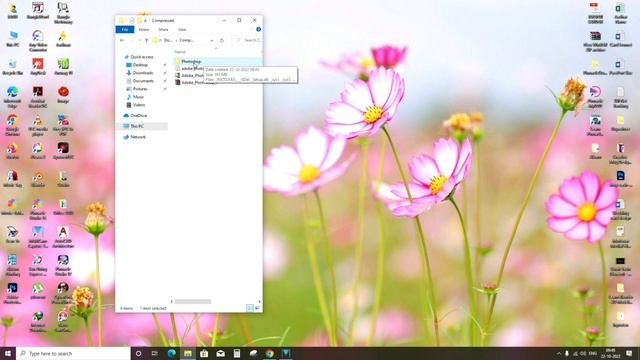
Task: Click the Explorer help question-mark icon
Action: click(258, 29)
